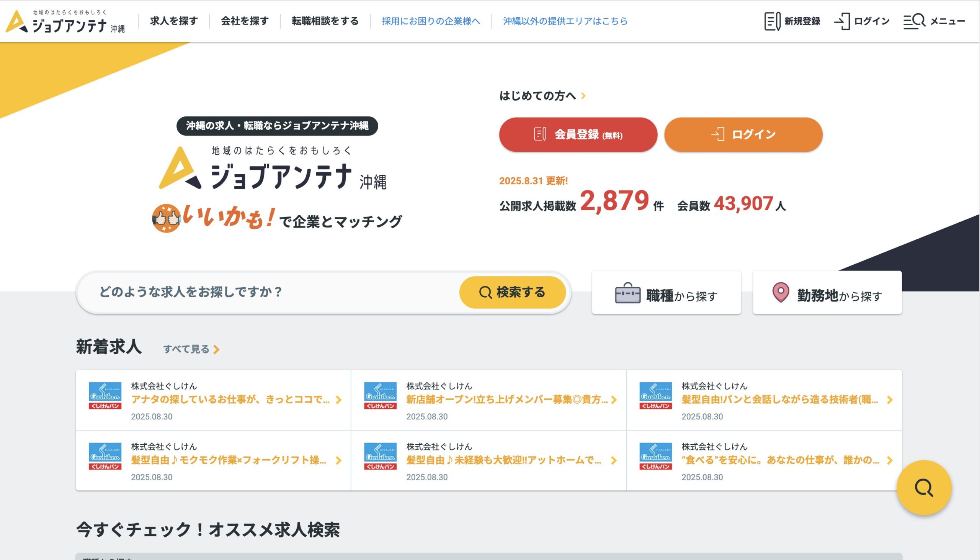The height and width of the screenshot is (560, 980).
Task: Click the briefcase icon for 職種から探す
Action: 627,293
